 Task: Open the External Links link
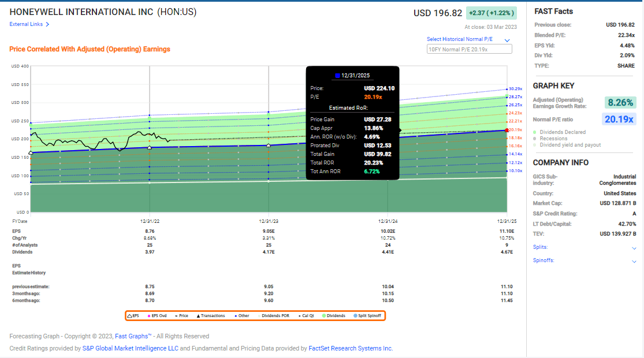[x=26, y=24]
